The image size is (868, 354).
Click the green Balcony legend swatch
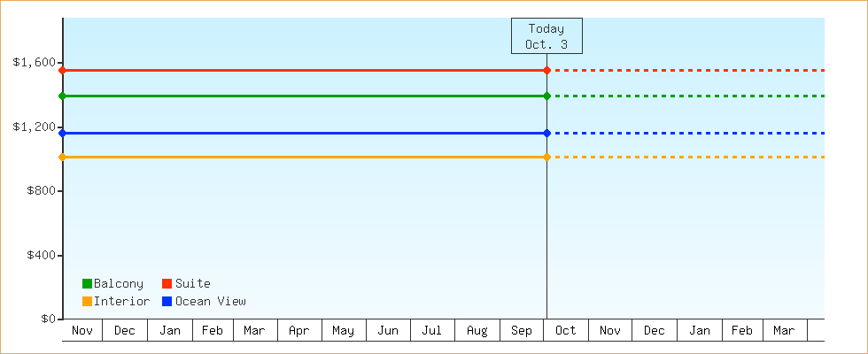87,284
